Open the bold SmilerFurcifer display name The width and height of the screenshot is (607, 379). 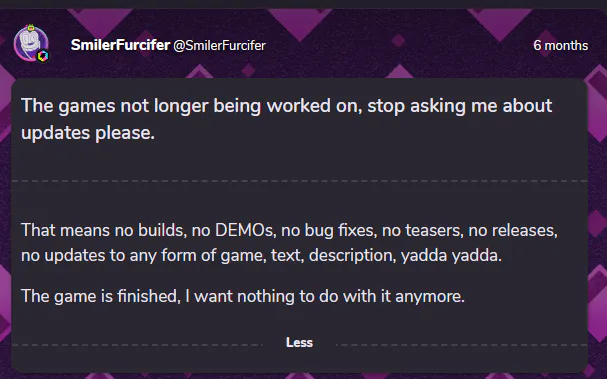120,45
